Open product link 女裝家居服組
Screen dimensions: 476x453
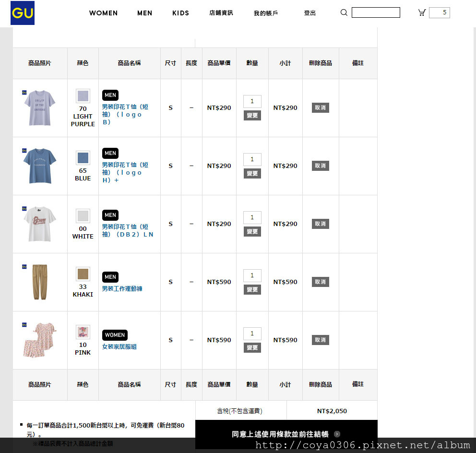[119, 347]
